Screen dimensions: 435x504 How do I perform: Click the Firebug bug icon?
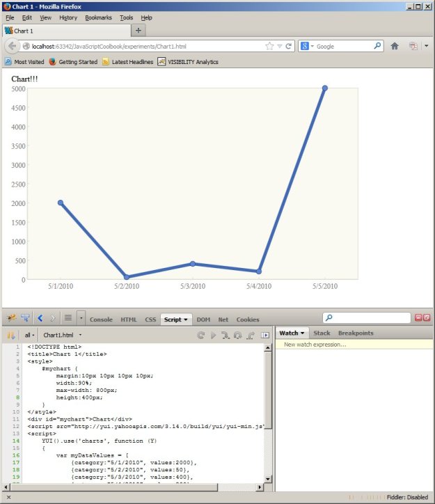tap(10, 318)
